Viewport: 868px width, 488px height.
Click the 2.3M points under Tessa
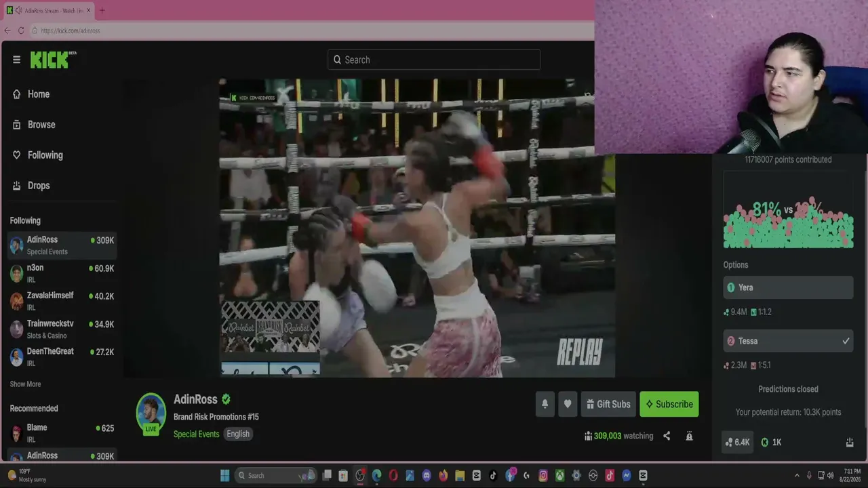click(x=735, y=365)
